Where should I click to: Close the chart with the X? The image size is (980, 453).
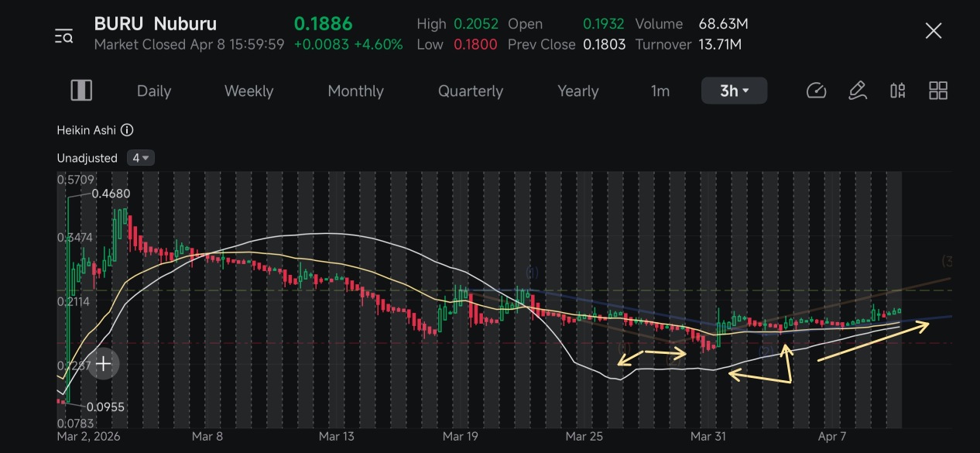(x=934, y=31)
